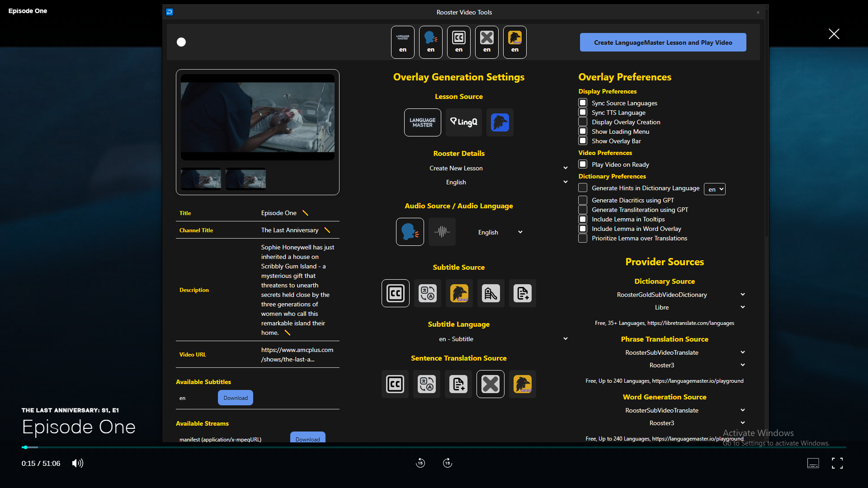The height and width of the screenshot is (488, 868).
Task: Mute the video player volume
Action: [x=78, y=463]
